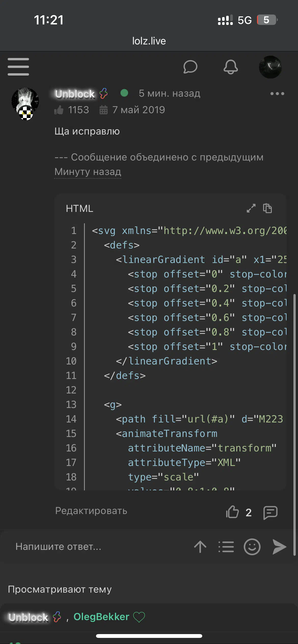This screenshot has height=644, width=298.
Task: Send the reply with paper-plane icon
Action: 279,547
